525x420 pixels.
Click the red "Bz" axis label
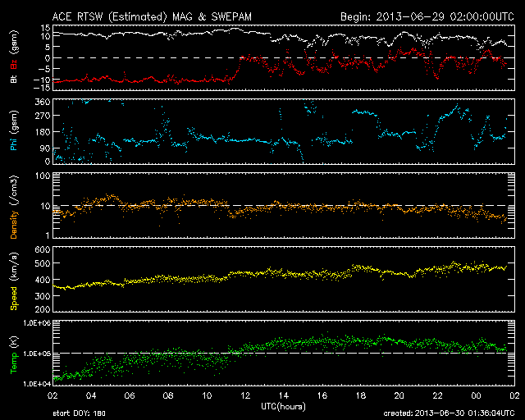click(x=14, y=65)
